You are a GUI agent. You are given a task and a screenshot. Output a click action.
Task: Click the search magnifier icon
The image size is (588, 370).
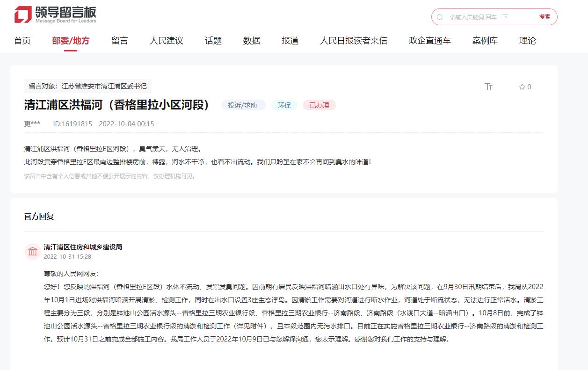tap(440, 17)
